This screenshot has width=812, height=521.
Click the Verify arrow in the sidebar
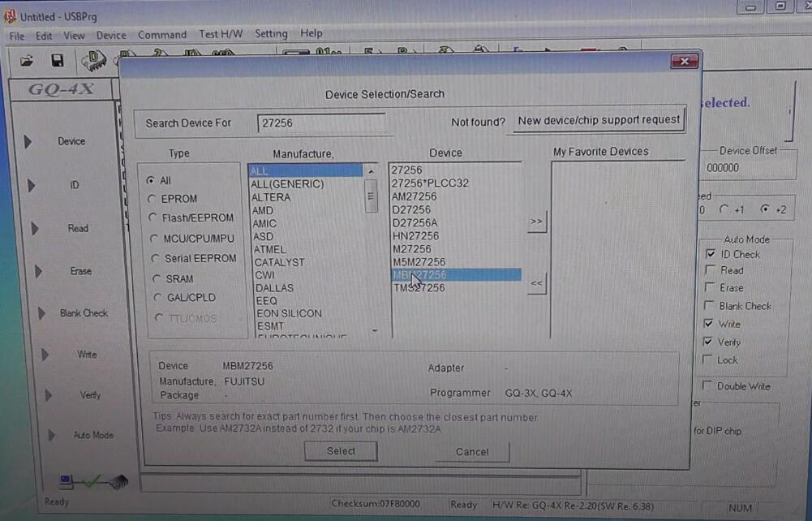point(48,396)
